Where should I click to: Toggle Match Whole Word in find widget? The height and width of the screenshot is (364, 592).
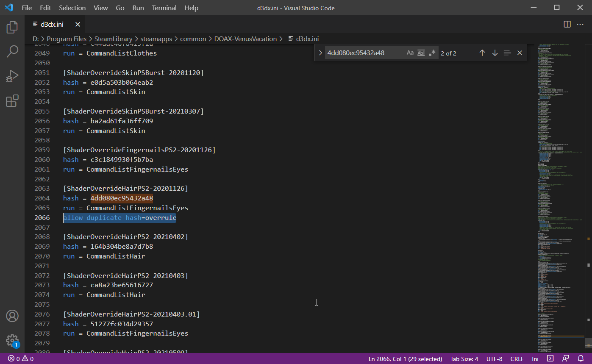(421, 53)
